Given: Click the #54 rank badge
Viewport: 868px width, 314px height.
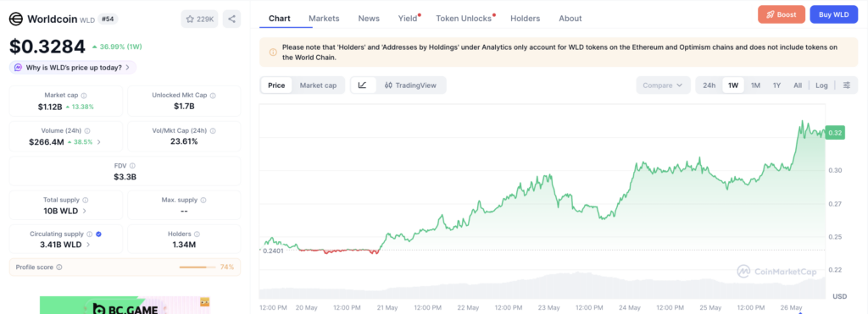Looking at the screenshot, I should coord(108,19).
